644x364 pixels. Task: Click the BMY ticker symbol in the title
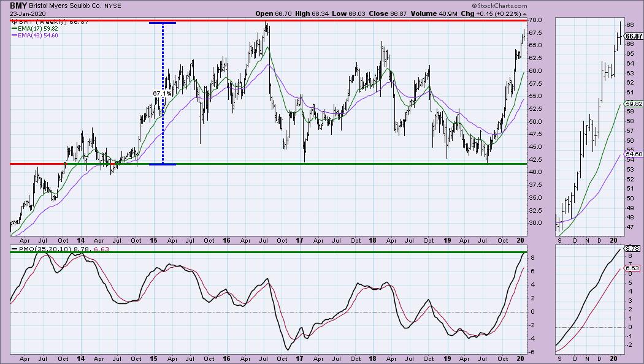[18, 6]
